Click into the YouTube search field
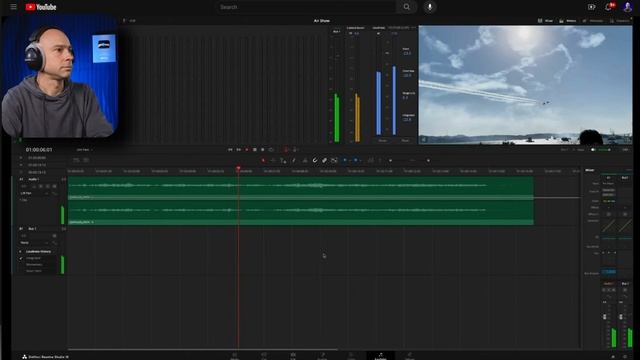The image size is (640, 360). 306,7
